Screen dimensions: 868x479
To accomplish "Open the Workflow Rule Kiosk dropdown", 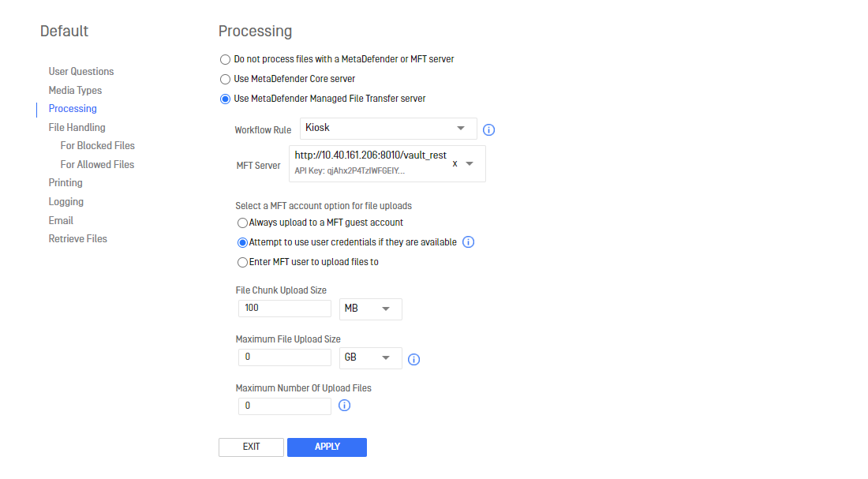I will (x=388, y=129).
